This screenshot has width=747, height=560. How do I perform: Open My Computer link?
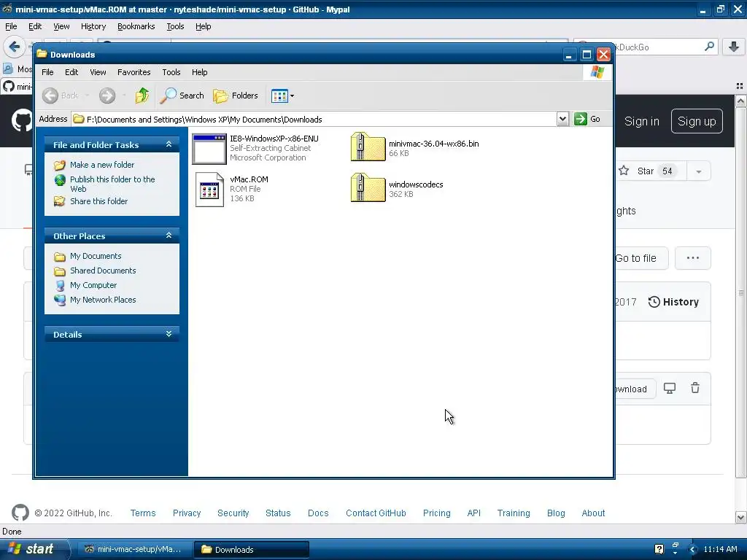tap(93, 285)
